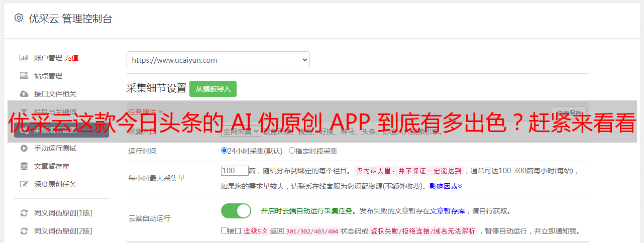Open the https://www.ucaiyun.com site dropdown
This screenshot has height=243, width=644.
218,60
